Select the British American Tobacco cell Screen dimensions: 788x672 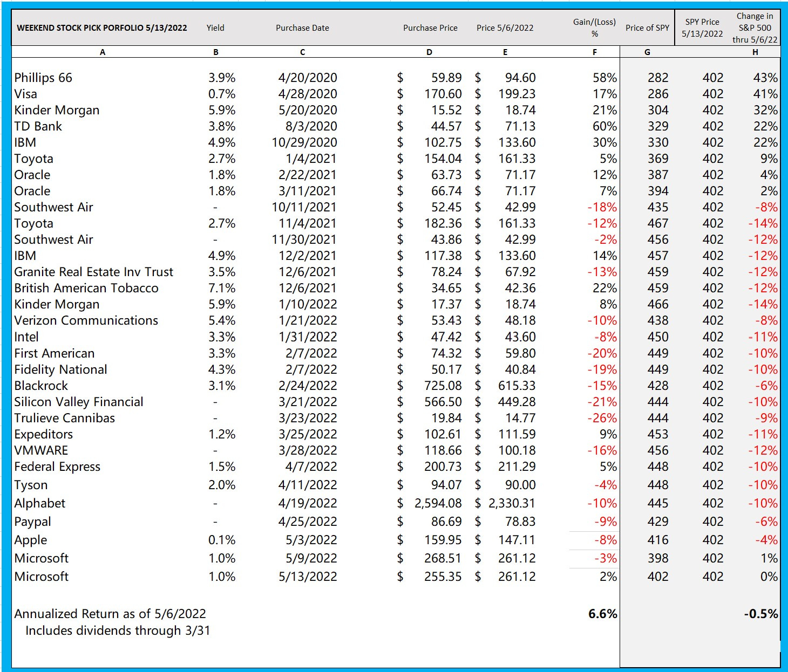point(86,288)
